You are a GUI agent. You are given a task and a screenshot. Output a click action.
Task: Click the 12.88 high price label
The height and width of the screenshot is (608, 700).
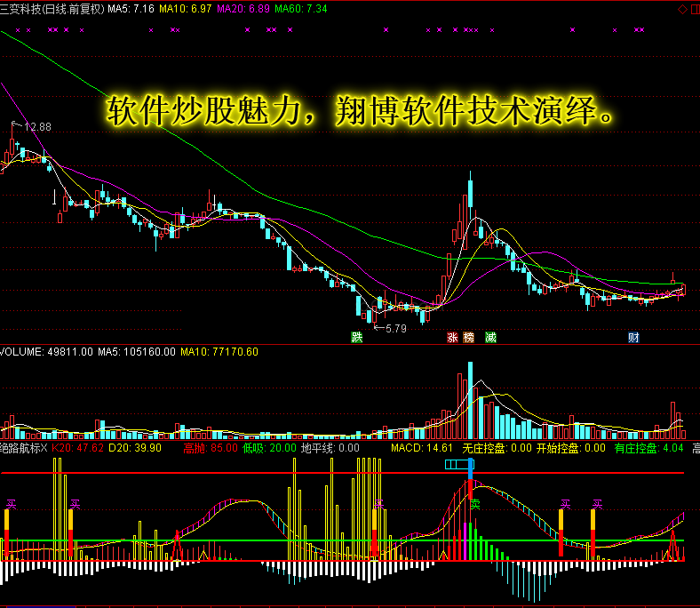point(37,127)
